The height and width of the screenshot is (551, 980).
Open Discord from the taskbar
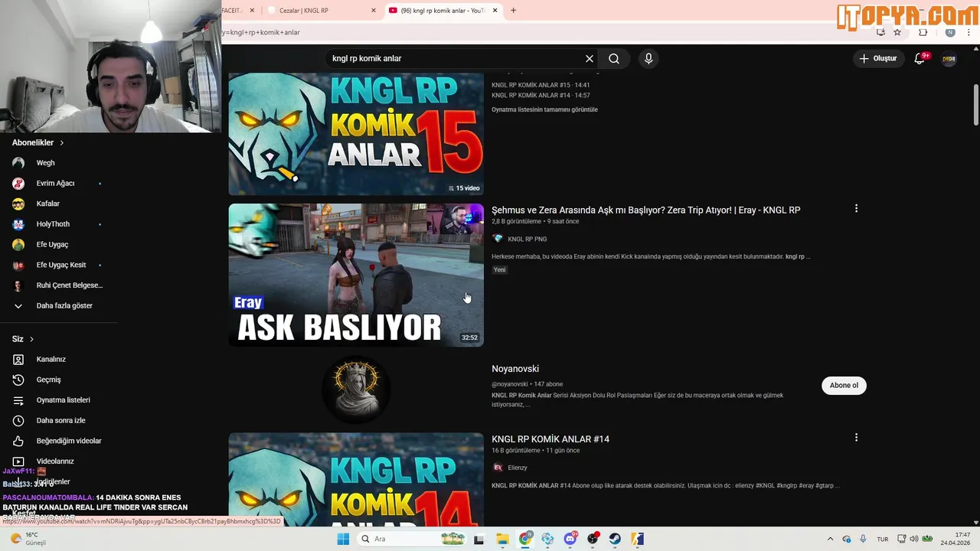pyautogui.click(x=570, y=539)
